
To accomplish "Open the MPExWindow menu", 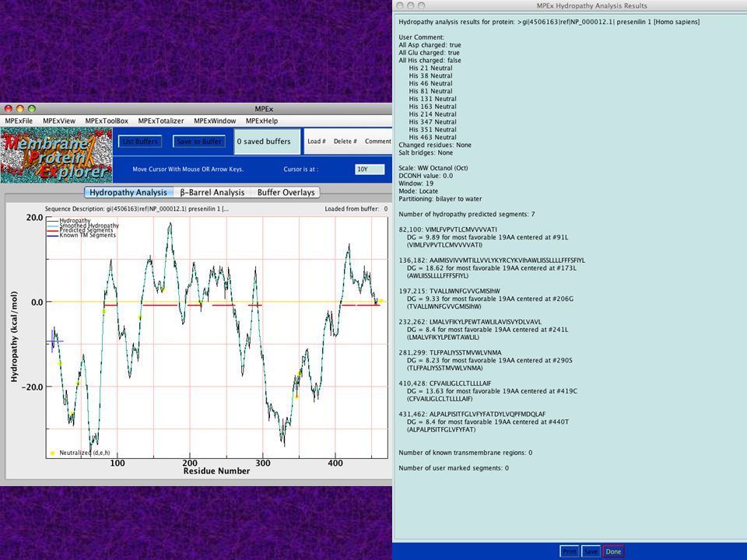I will pyautogui.click(x=215, y=121).
